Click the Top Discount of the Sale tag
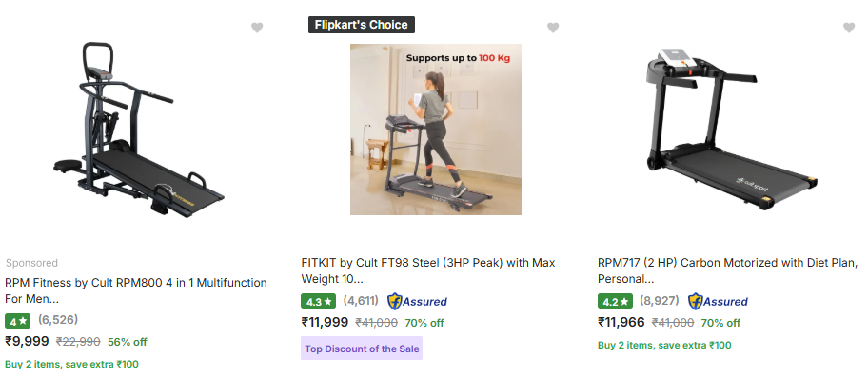The width and height of the screenshot is (868, 379). tap(362, 349)
